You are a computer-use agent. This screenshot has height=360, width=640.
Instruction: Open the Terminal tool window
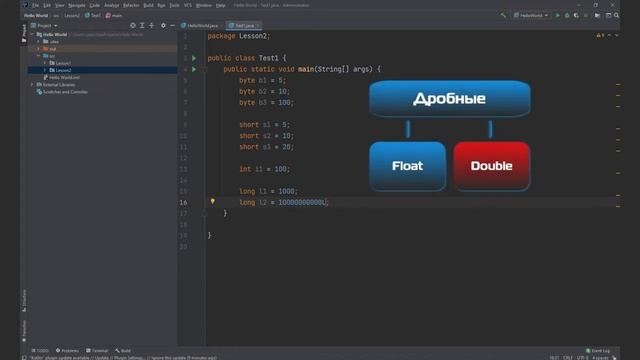point(97,351)
